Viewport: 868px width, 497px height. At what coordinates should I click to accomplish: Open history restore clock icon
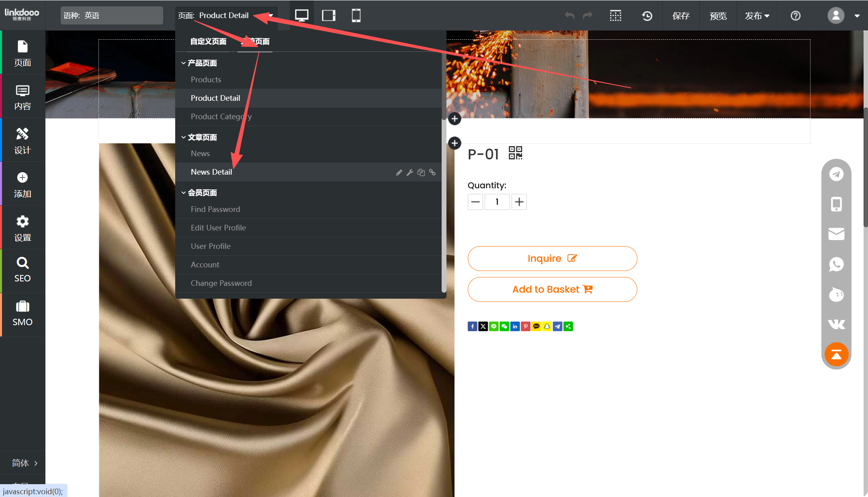pyautogui.click(x=647, y=16)
